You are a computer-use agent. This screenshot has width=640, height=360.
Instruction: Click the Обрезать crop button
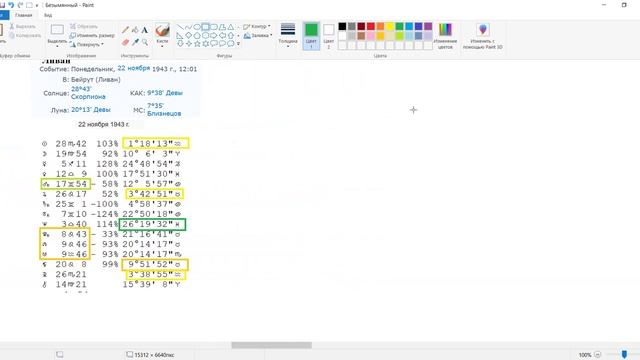84,27
